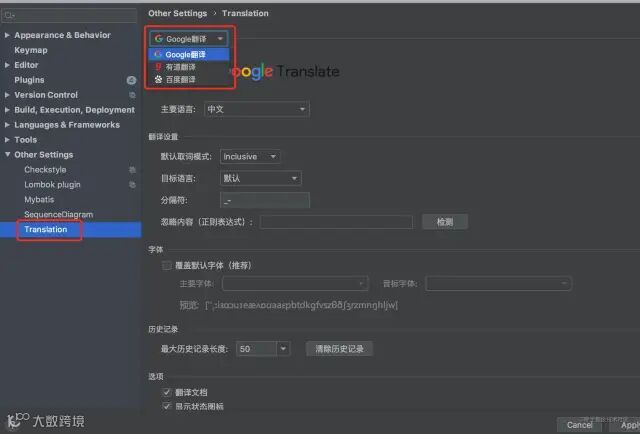This screenshot has height=434, width=640.
Task: Expand the Tools tree node
Action: point(7,140)
